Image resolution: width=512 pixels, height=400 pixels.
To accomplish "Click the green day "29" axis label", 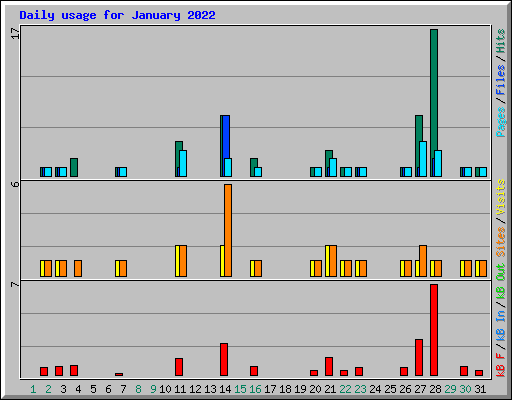I will pos(450,389).
